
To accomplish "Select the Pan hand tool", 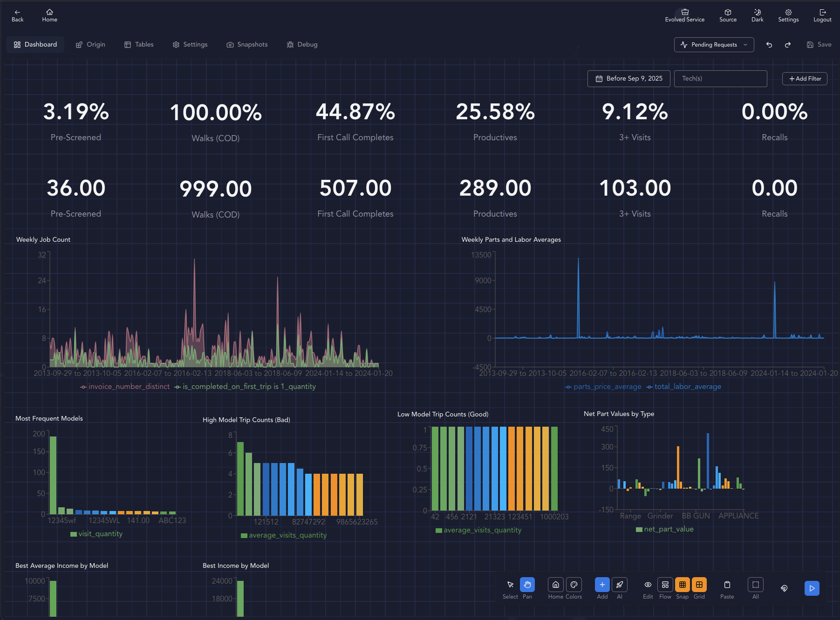I will click(x=527, y=585).
